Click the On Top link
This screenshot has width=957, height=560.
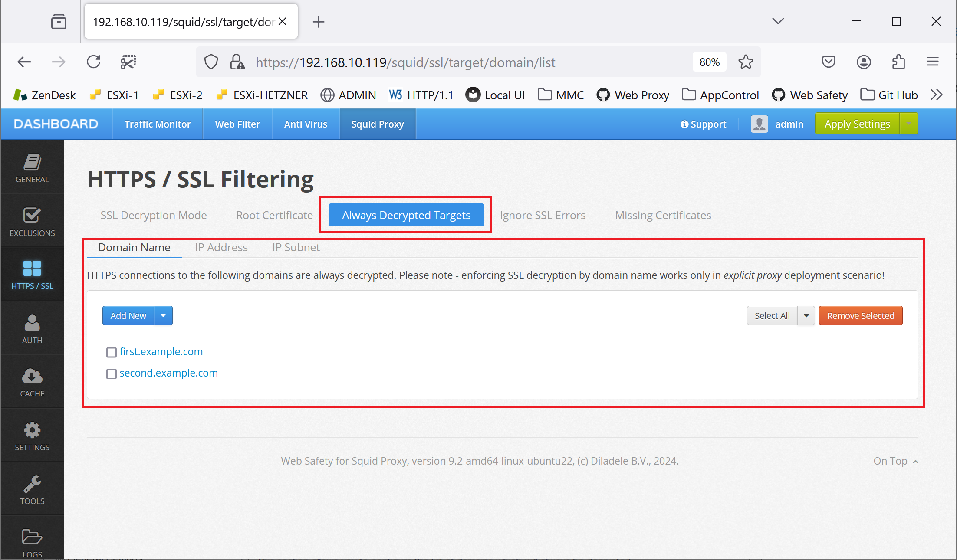(896, 461)
